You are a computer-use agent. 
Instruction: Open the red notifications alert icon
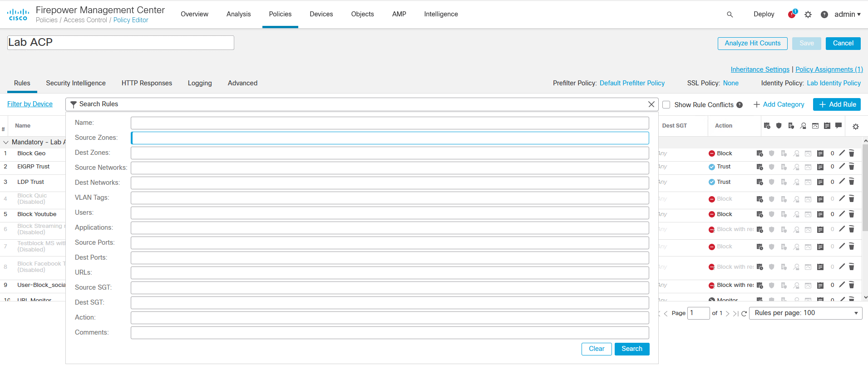(792, 15)
